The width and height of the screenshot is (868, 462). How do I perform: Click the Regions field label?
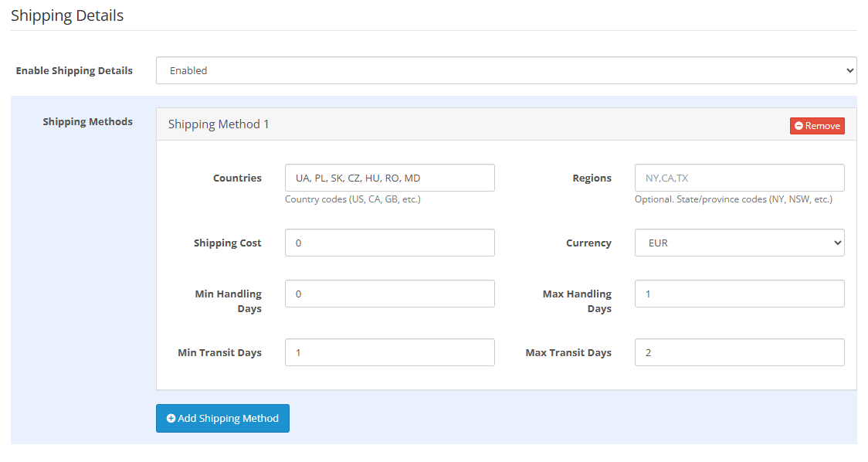pos(592,178)
